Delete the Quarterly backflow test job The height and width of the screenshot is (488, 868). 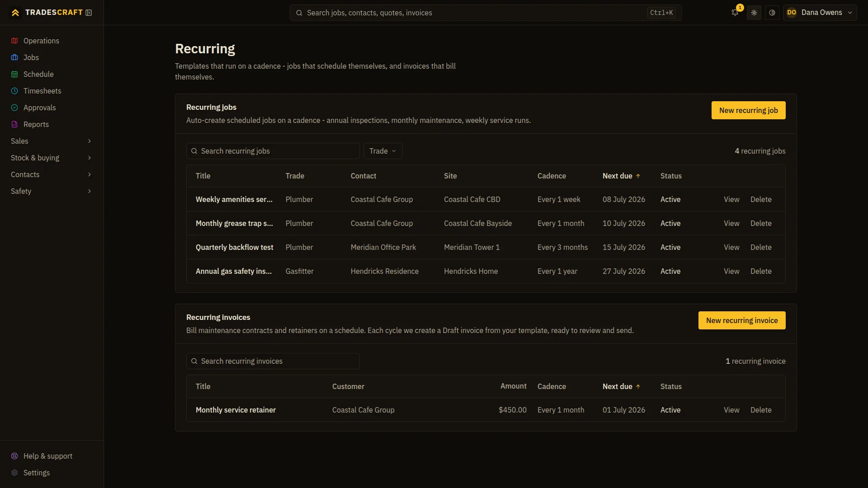pyautogui.click(x=761, y=247)
